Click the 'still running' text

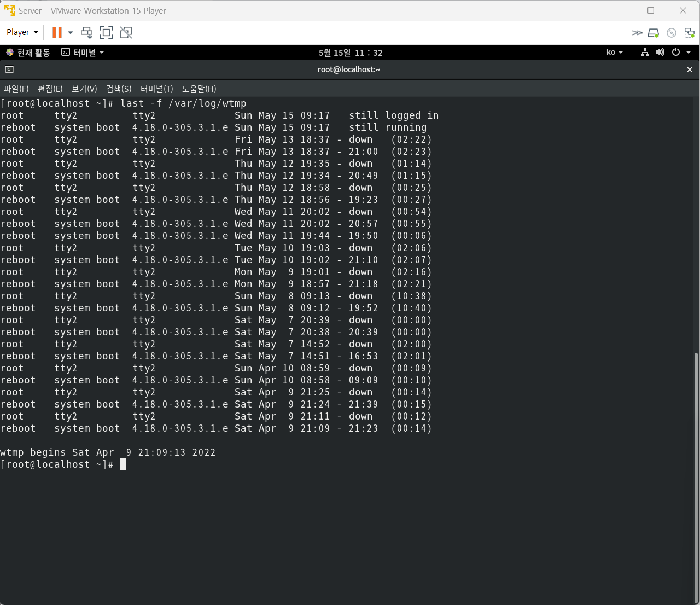click(x=388, y=127)
